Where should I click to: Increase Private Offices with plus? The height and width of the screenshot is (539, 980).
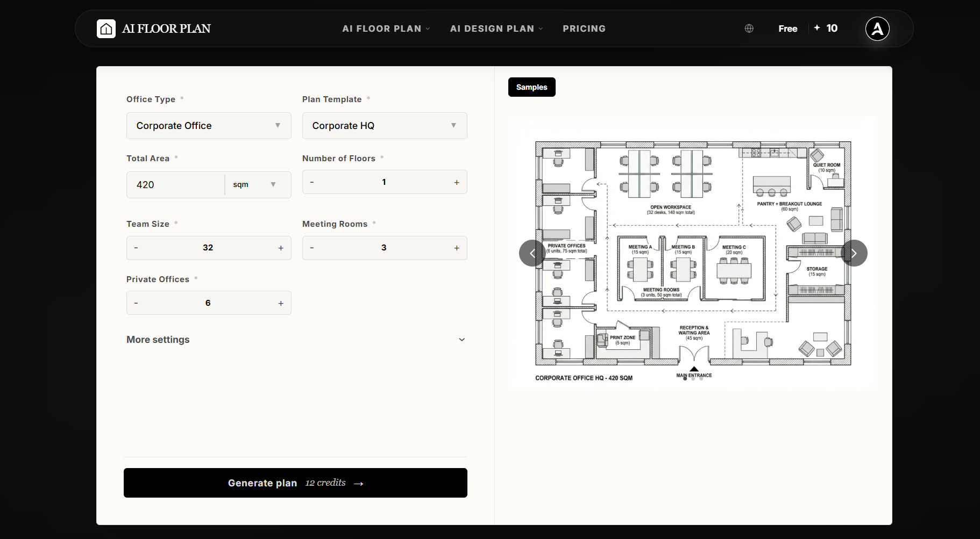tap(281, 303)
